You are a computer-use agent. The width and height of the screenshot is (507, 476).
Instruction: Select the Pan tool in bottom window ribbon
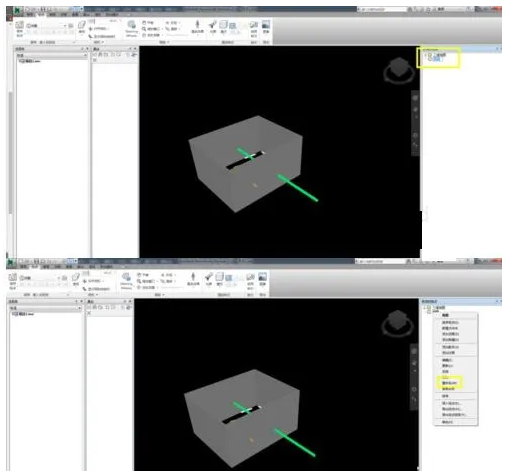[143, 275]
